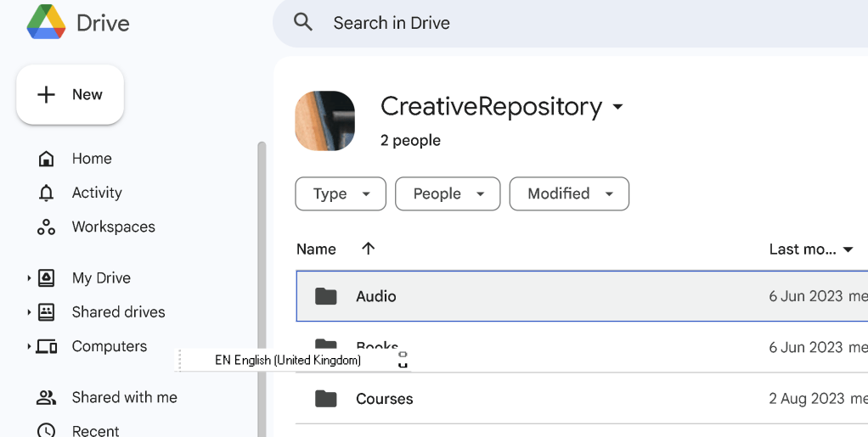Click the Audio row date 6 Jun 2023
Viewport: 868px width, 437px height.
805,296
